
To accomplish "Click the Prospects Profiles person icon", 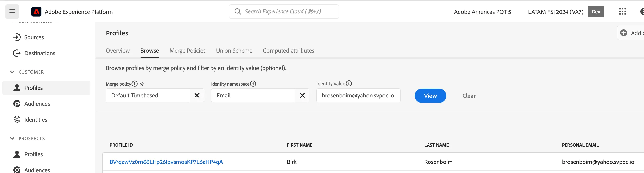I will pyautogui.click(x=17, y=154).
